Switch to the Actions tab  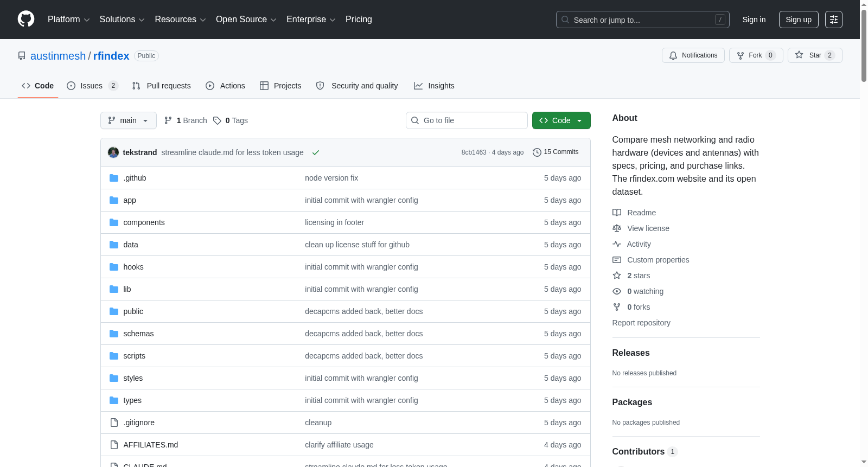point(225,86)
